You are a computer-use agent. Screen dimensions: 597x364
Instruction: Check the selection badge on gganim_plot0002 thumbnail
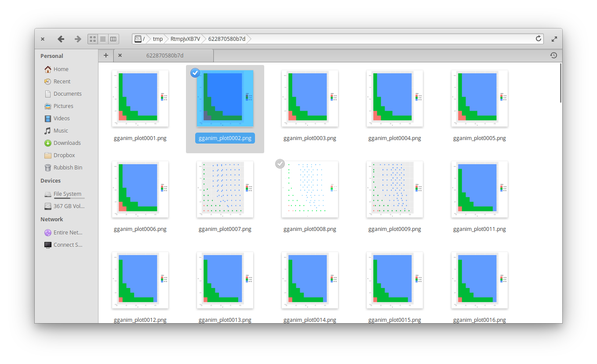(x=195, y=73)
